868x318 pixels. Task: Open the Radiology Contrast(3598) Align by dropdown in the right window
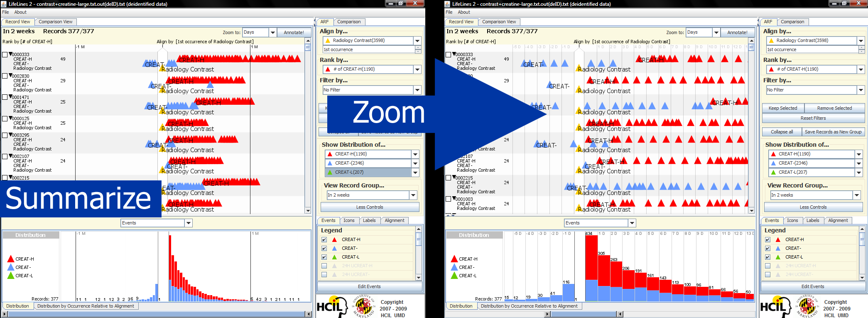pyautogui.click(x=861, y=41)
